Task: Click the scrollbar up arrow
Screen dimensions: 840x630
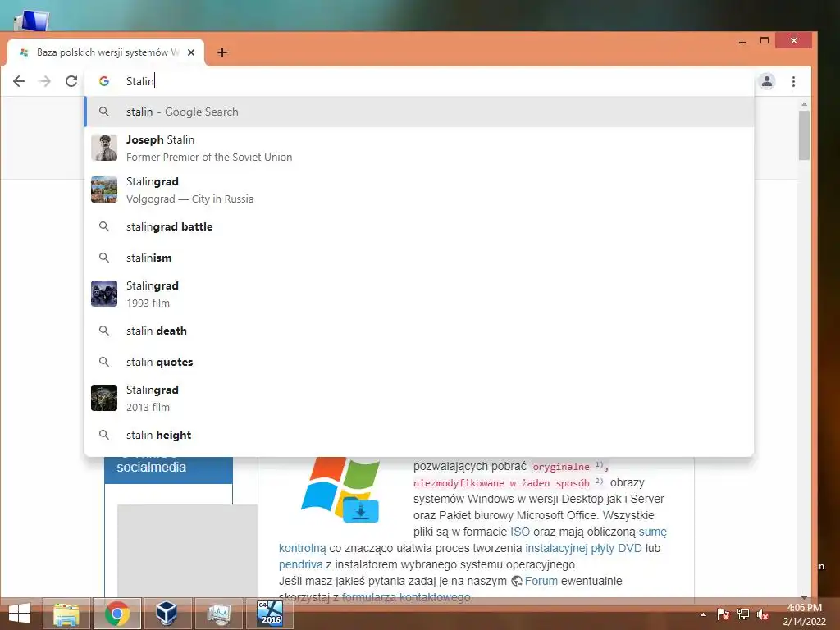Action: 804,104
